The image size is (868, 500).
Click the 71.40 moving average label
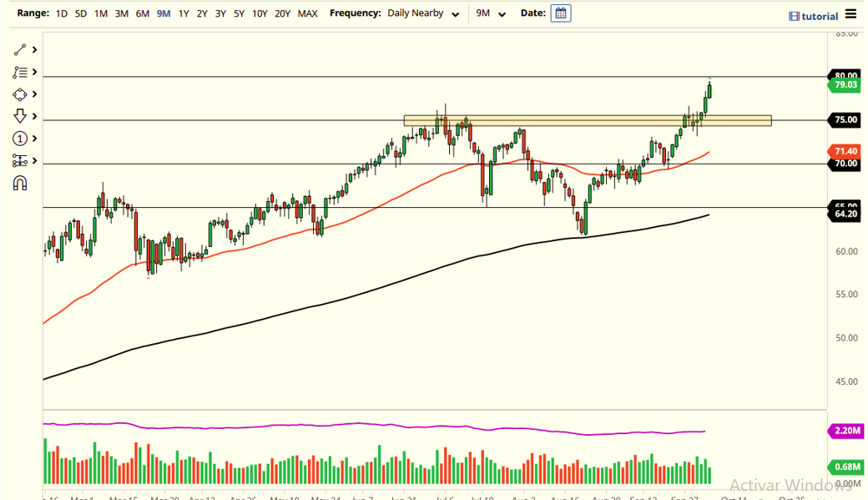click(845, 151)
